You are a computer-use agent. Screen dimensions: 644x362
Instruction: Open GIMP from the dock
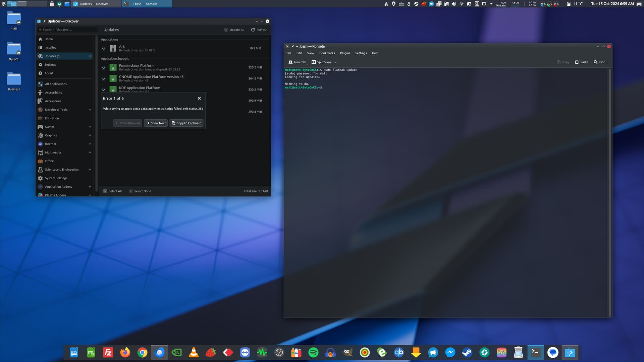click(347, 353)
